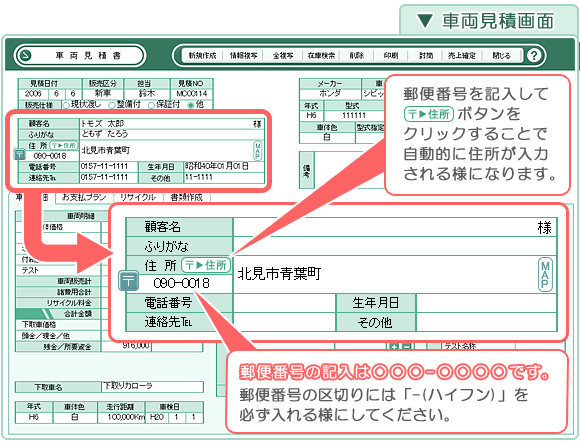
Task: Click the 年式 value H6 in the trade-in table
Action: 34,417
